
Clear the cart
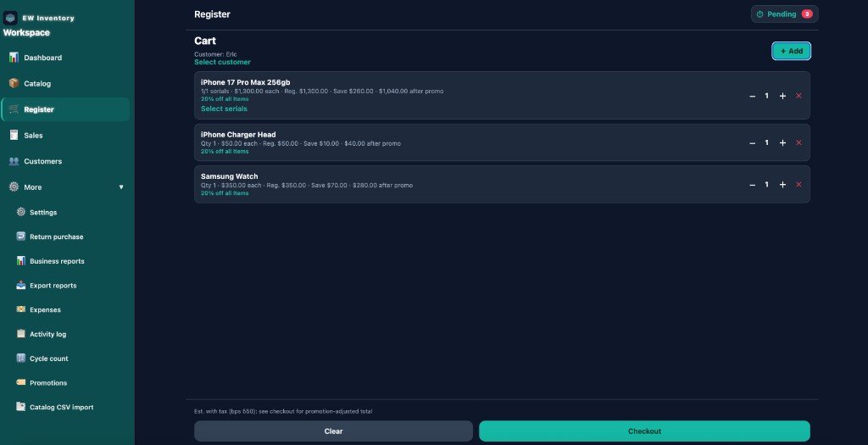[x=333, y=431]
